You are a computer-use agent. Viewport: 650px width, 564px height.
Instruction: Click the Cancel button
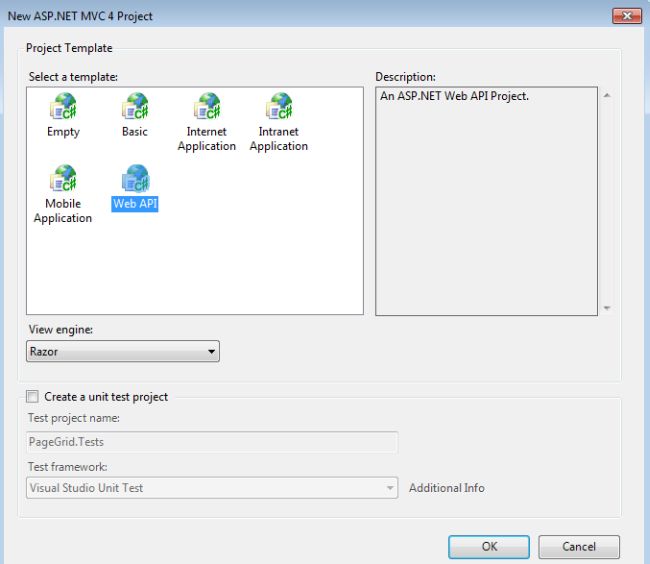[579, 547]
